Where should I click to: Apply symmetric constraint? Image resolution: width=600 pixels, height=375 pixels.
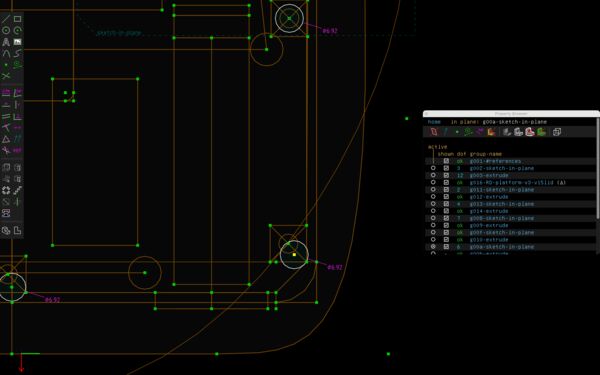point(17,127)
